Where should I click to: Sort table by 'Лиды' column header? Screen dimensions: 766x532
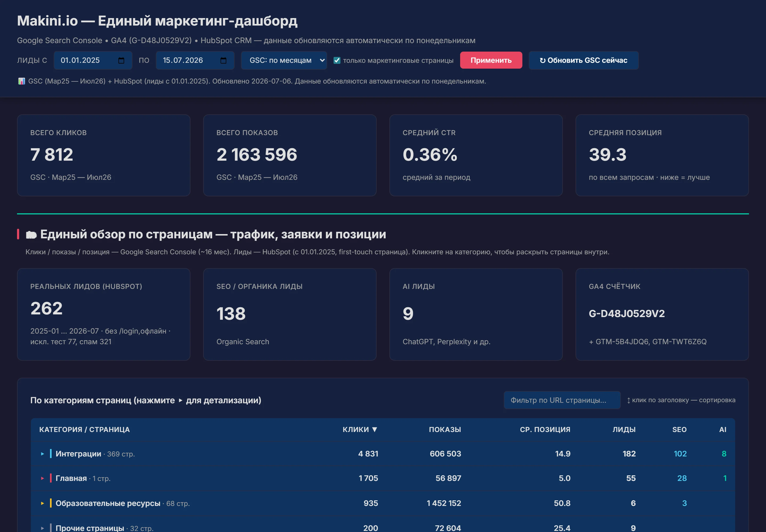pos(624,429)
